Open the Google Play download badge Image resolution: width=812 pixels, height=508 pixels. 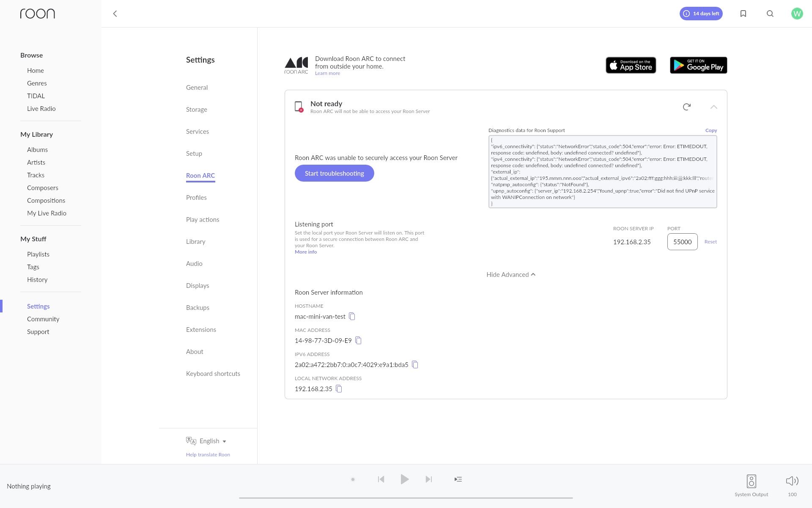(x=698, y=65)
